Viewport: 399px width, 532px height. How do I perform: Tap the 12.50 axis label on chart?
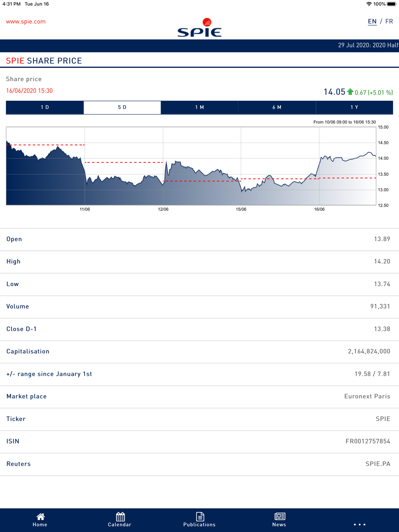(x=383, y=205)
